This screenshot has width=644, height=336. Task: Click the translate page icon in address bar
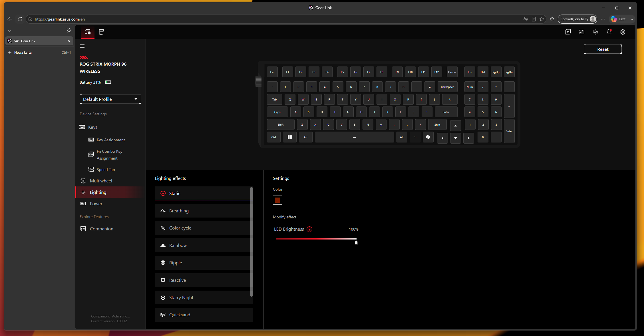click(x=526, y=19)
